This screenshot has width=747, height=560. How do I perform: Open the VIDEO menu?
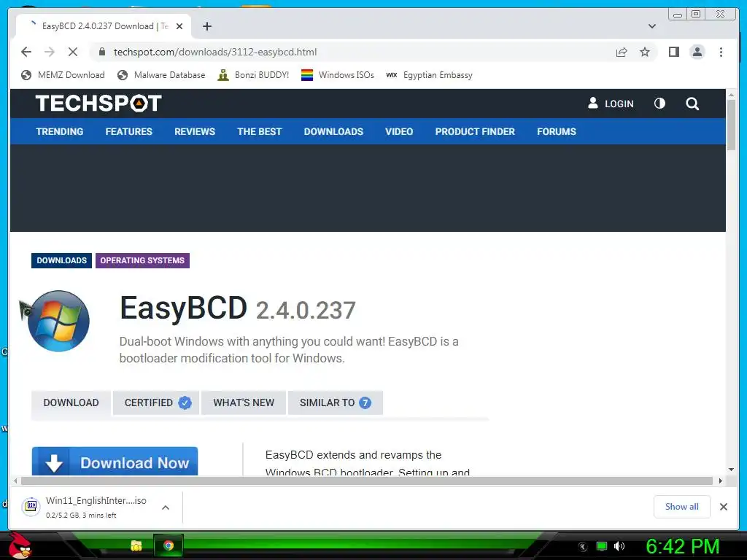[x=399, y=131]
